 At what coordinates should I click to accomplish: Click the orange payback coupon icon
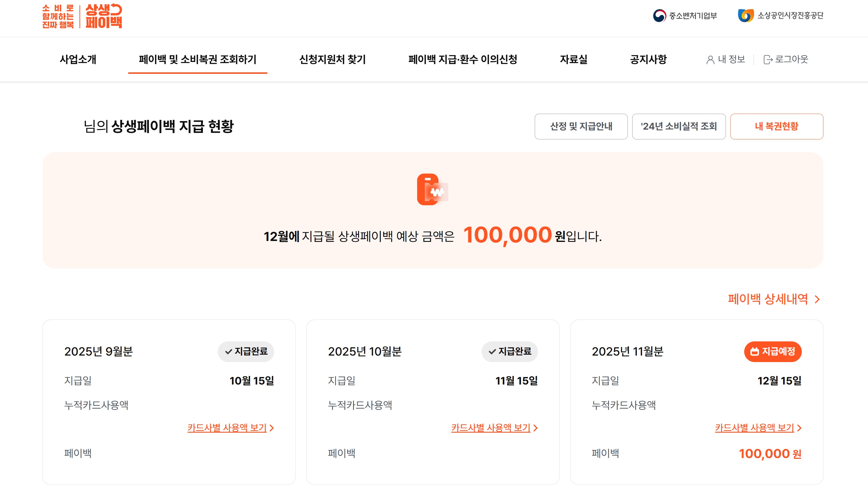coord(432,190)
